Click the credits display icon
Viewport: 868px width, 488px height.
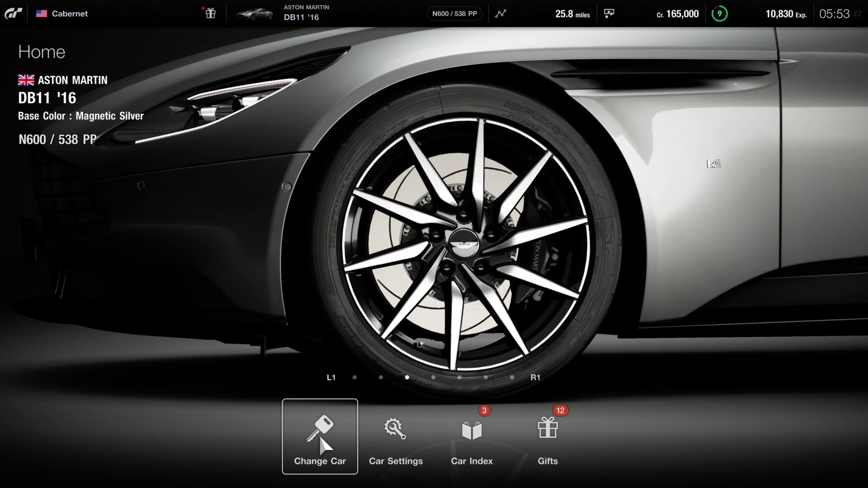[x=609, y=14]
